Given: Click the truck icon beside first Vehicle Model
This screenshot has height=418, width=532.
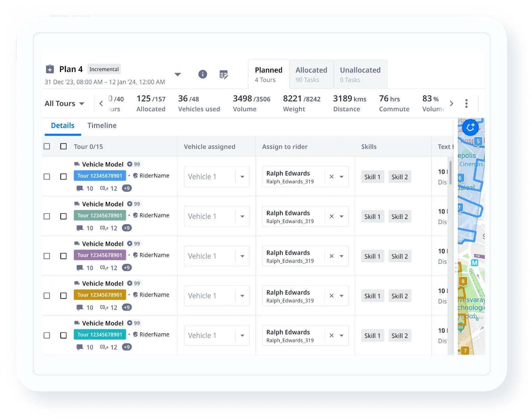Looking at the screenshot, I should pos(77,164).
